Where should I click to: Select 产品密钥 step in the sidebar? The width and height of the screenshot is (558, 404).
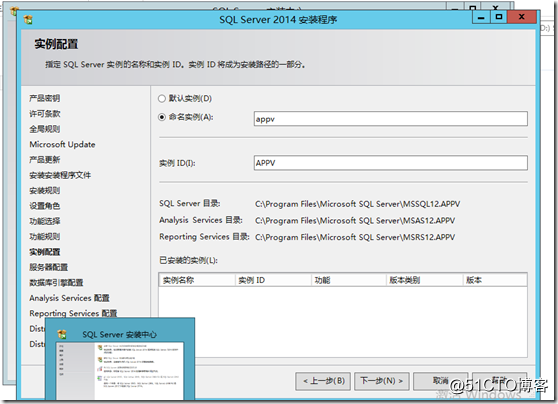pos(45,98)
